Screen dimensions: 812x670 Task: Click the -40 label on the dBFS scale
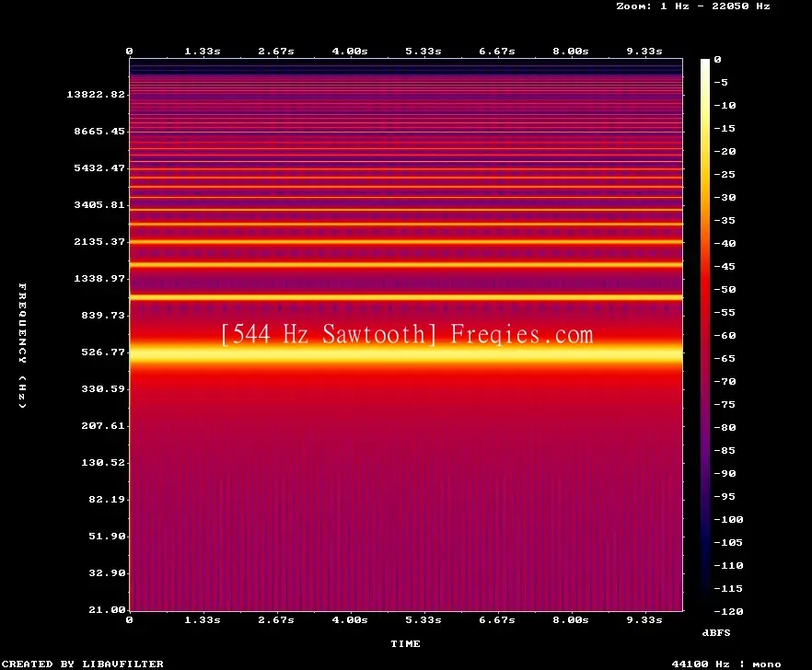pyautogui.click(x=725, y=243)
